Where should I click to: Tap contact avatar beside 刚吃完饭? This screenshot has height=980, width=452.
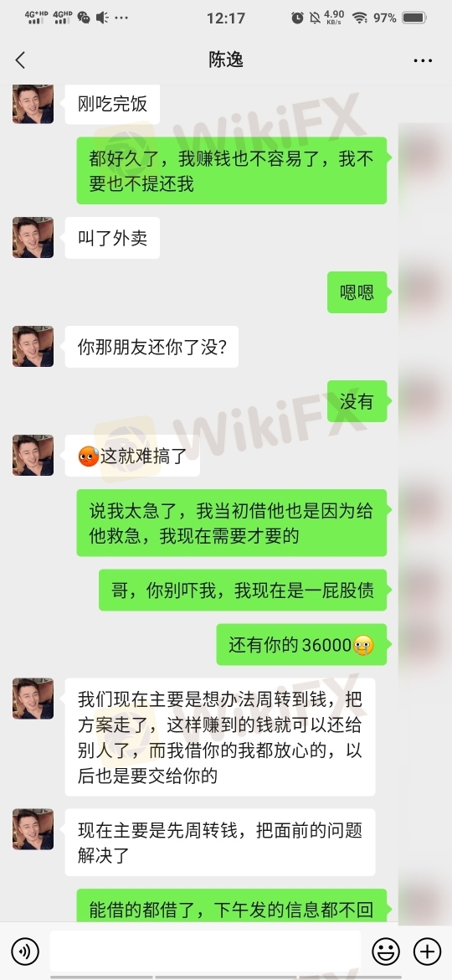point(33,104)
